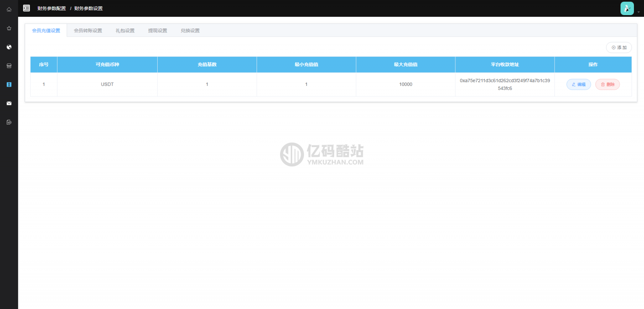The width and height of the screenshot is (644, 309).
Task: Click the platform wallet address cell
Action: 505,84
